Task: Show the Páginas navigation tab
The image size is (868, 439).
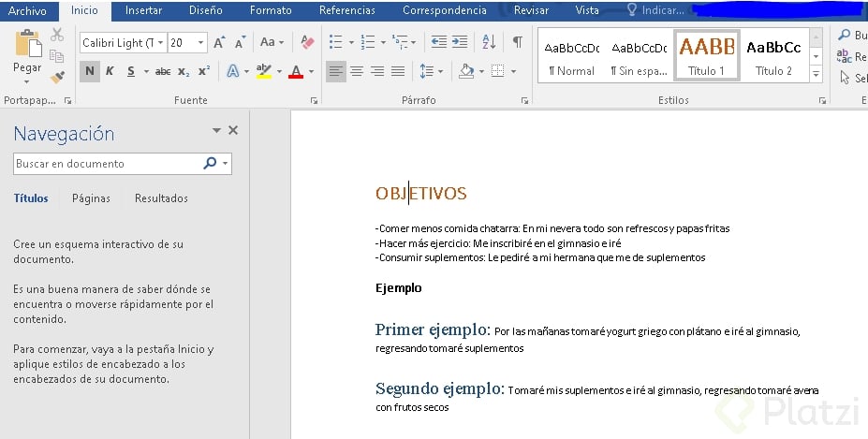Action: point(91,198)
